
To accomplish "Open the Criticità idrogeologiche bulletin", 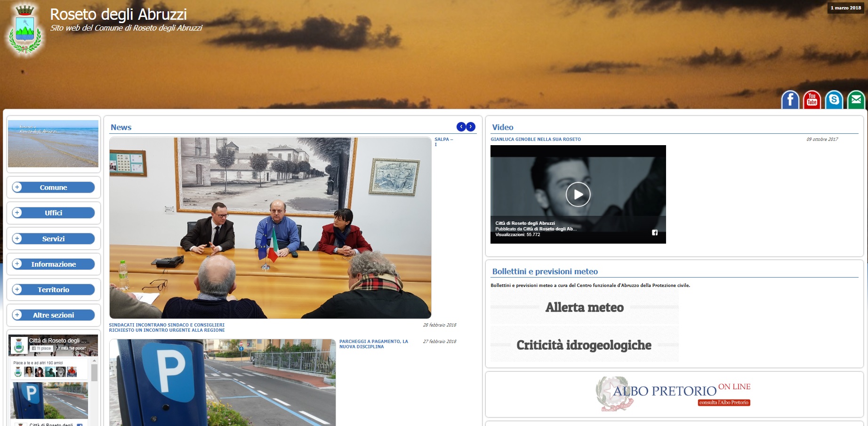I will coord(584,345).
